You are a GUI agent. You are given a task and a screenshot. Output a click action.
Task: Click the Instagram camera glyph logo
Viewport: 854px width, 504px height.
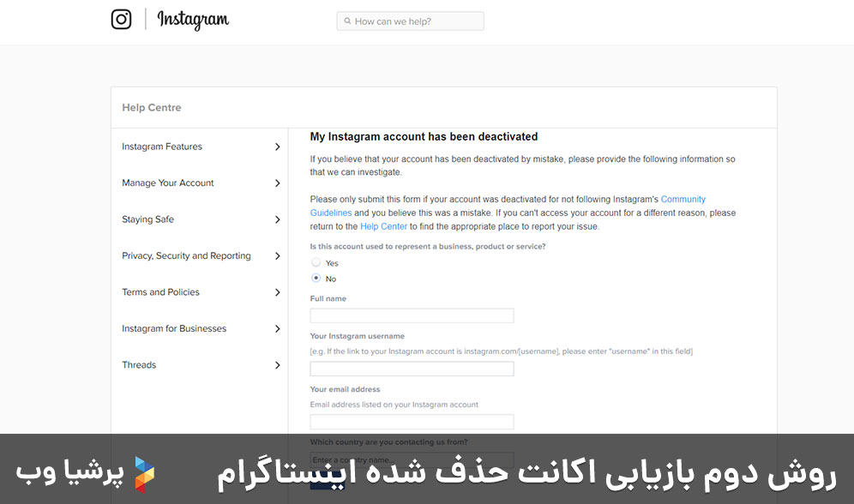click(x=121, y=19)
